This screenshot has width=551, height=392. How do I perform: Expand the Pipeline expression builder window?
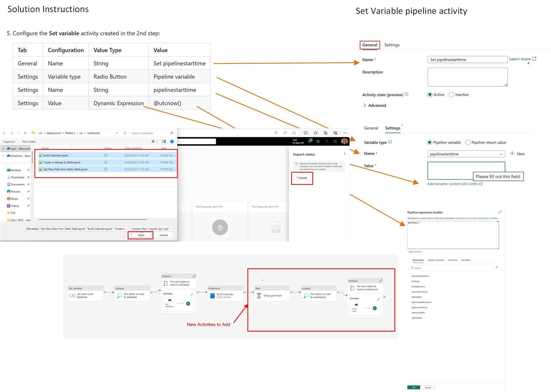tap(500, 212)
